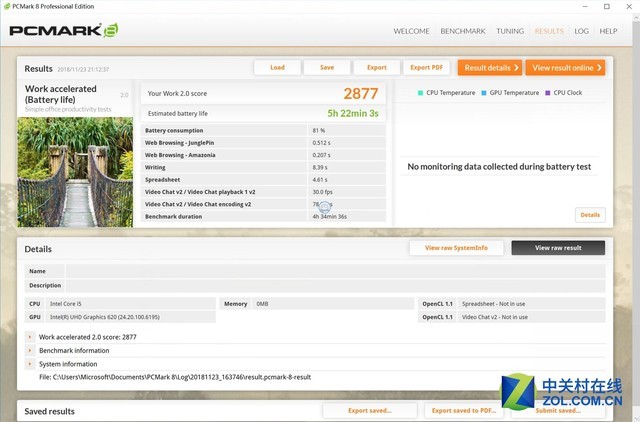Image resolution: width=640 pixels, height=422 pixels.
Task: Click Video Chat playback 1 v2 row
Action: (263, 192)
